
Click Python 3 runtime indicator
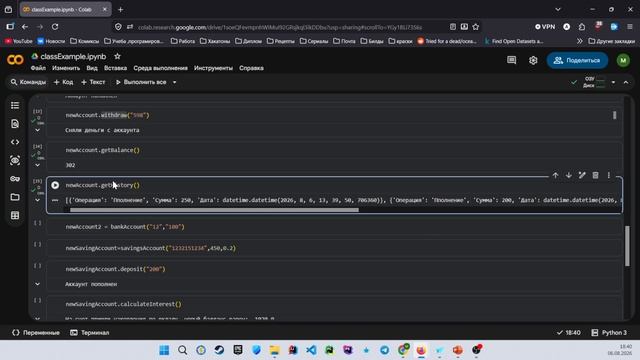point(609,333)
